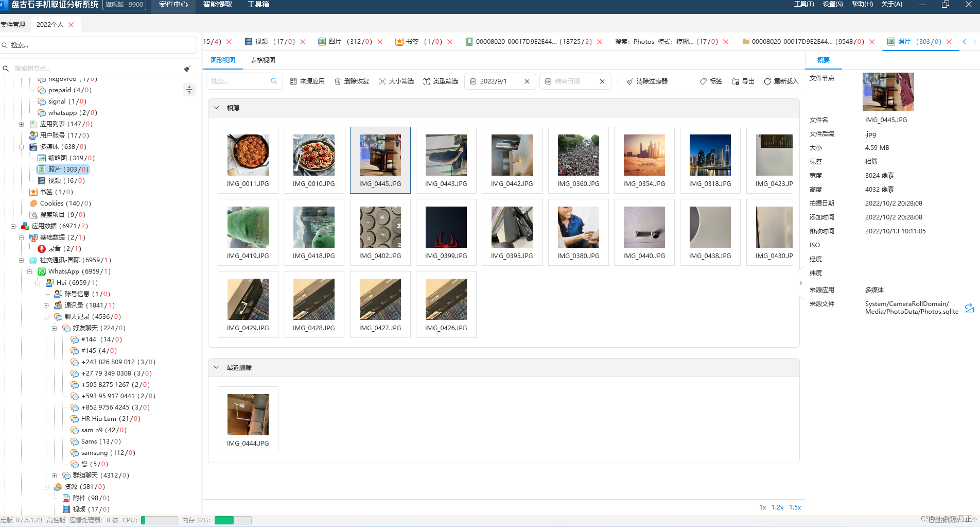Collapse the 最近删除 recently deleted section
This screenshot has height=527, width=980.
click(216, 367)
